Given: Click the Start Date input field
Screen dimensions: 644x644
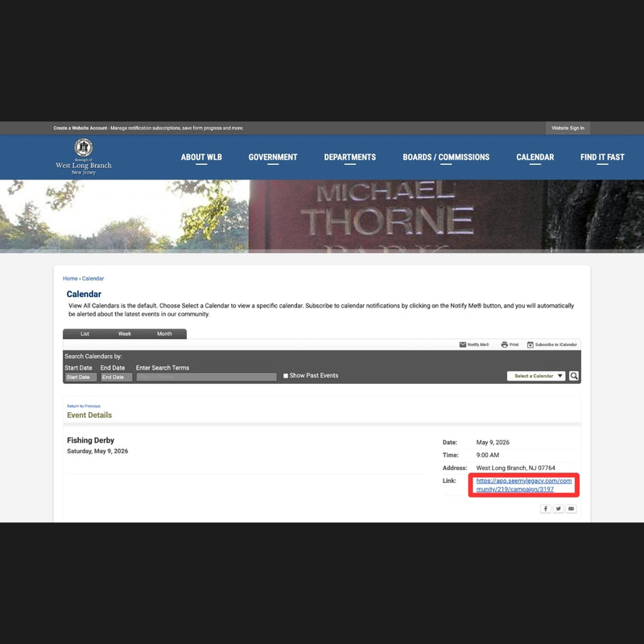Looking at the screenshot, I should [81, 377].
